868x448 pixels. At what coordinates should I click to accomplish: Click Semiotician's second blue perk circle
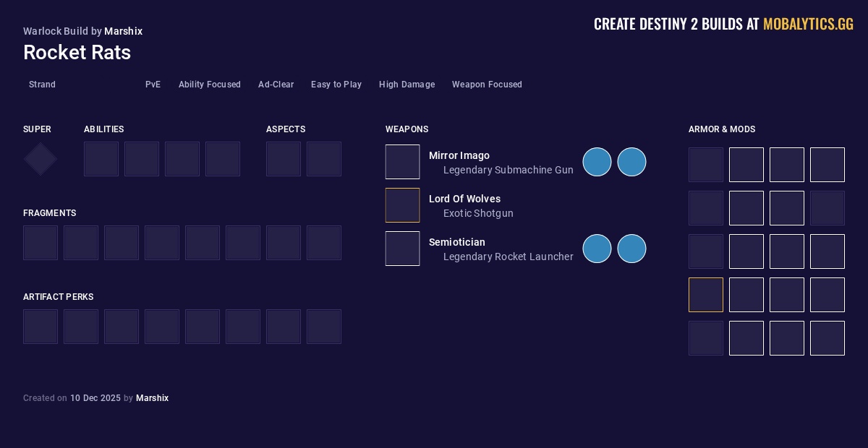coord(631,249)
